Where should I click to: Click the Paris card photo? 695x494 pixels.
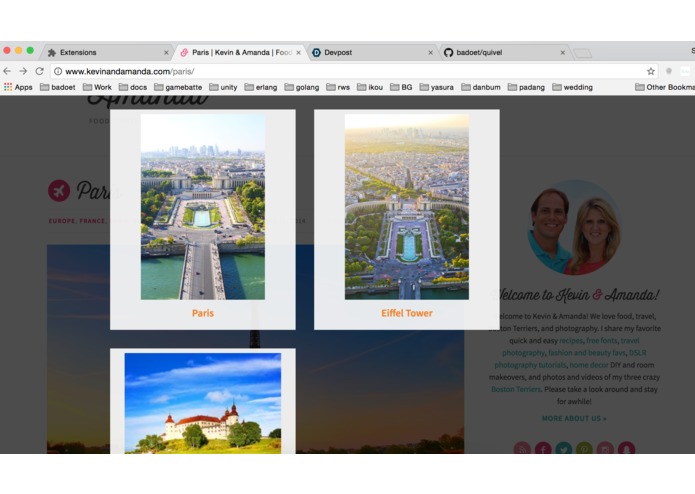(203, 207)
